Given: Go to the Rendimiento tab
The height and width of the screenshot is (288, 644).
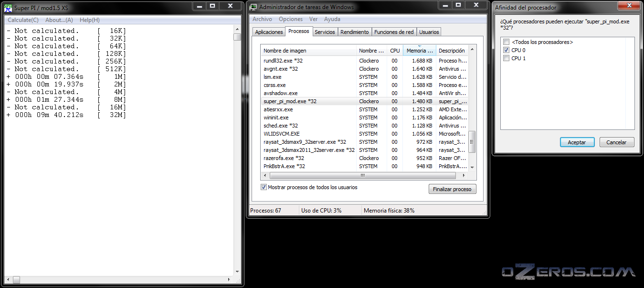Looking at the screenshot, I should tap(355, 32).
